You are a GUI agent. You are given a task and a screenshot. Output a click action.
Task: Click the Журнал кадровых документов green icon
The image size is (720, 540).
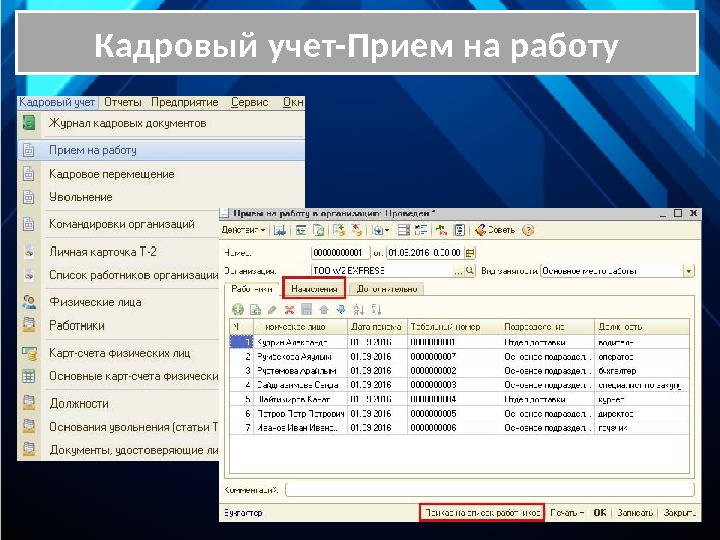(29, 123)
